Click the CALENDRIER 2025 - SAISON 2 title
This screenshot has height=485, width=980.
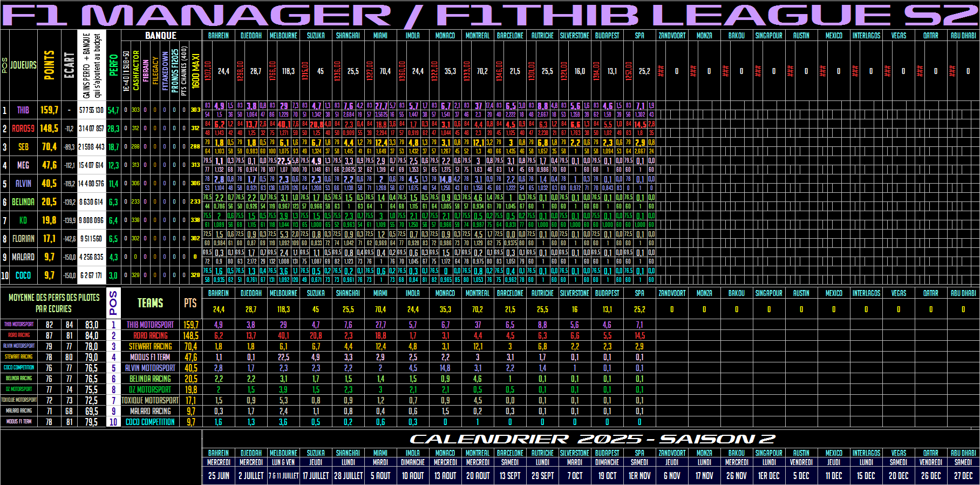[x=592, y=439]
